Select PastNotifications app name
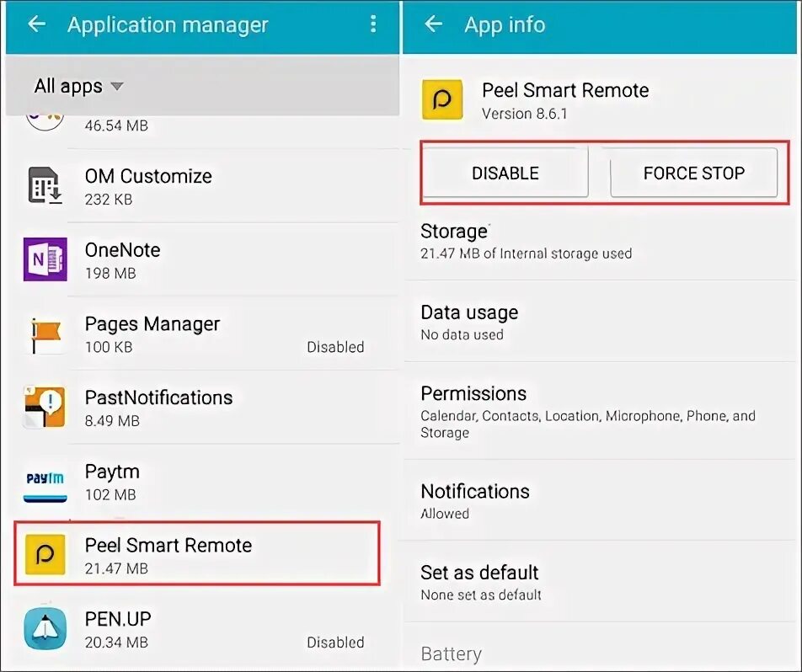802x672 pixels. coord(158,397)
